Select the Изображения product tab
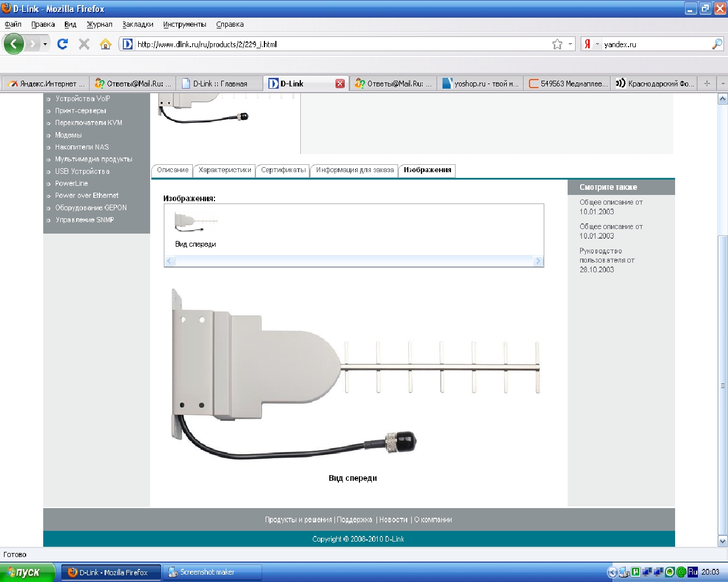Viewport: 728px width, 582px height. (427, 170)
